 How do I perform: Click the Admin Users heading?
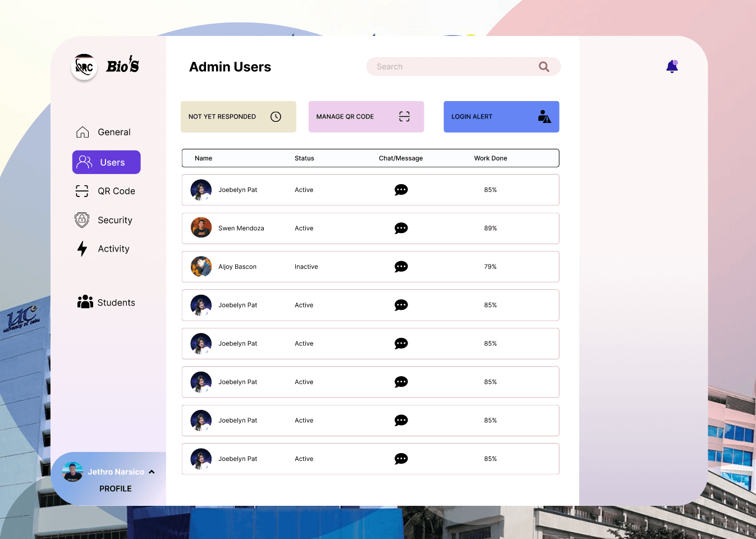pyautogui.click(x=230, y=67)
